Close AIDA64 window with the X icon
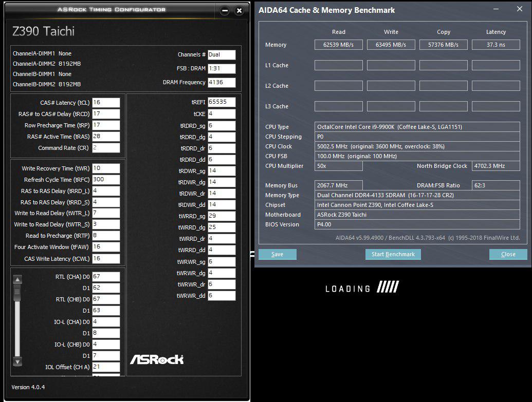Screen dimensions: 532x402 520,9
